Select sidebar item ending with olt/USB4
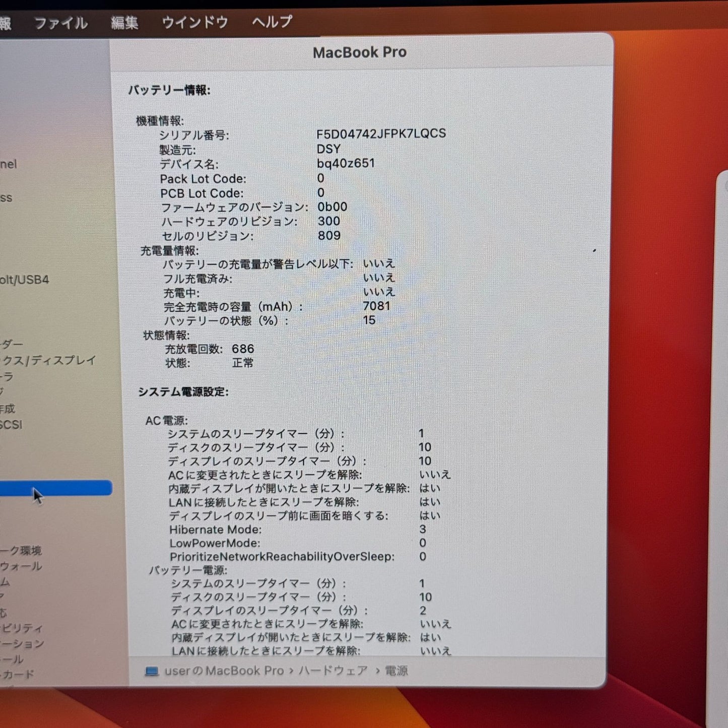The height and width of the screenshot is (728, 728). pos(25,280)
